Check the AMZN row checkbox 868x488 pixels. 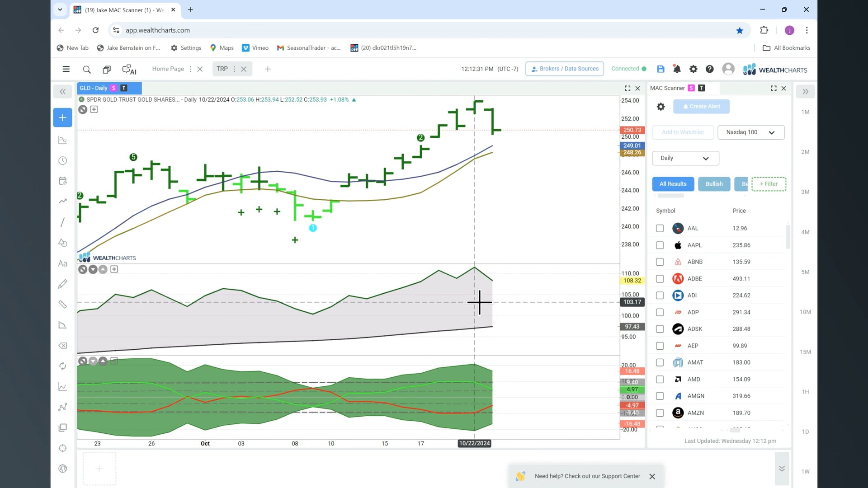coord(660,413)
